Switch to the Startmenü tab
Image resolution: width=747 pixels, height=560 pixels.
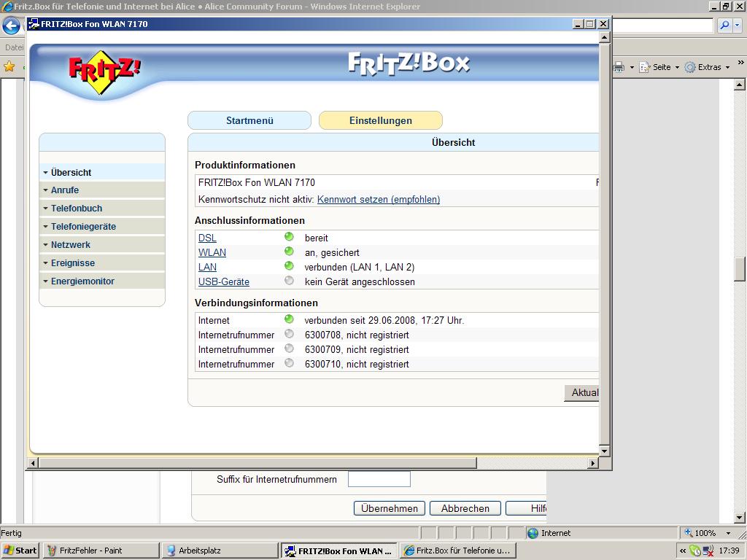click(x=249, y=120)
